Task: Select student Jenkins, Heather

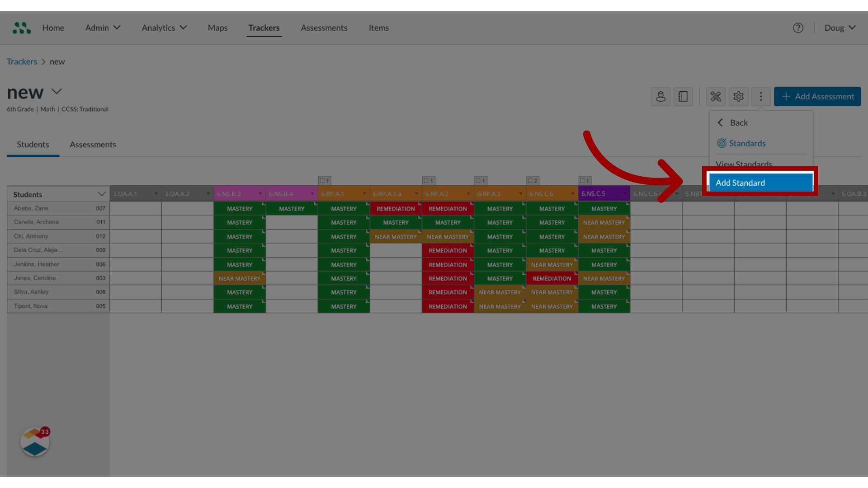Action: coord(36,264)
